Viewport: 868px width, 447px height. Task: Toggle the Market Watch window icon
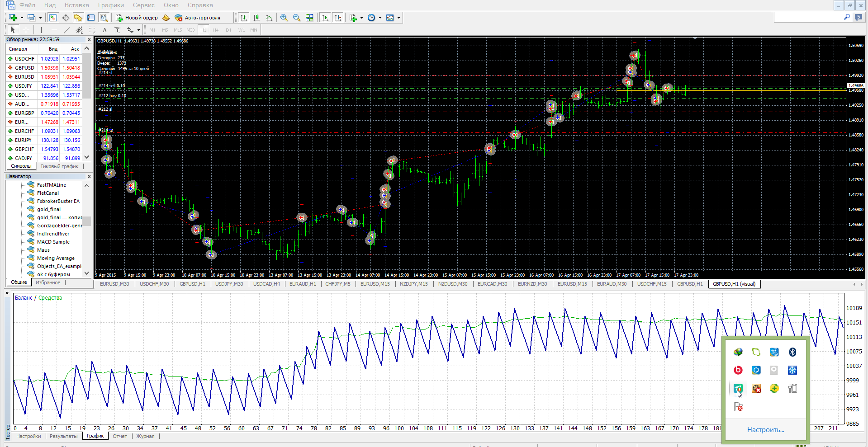click(53, 18)
